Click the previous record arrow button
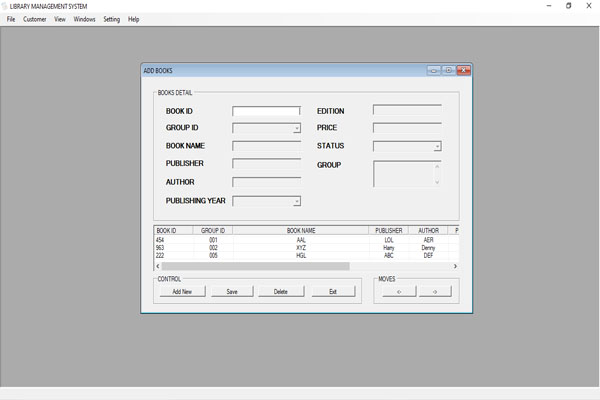This screenshot has width=600, height=400. pos(399,292)
